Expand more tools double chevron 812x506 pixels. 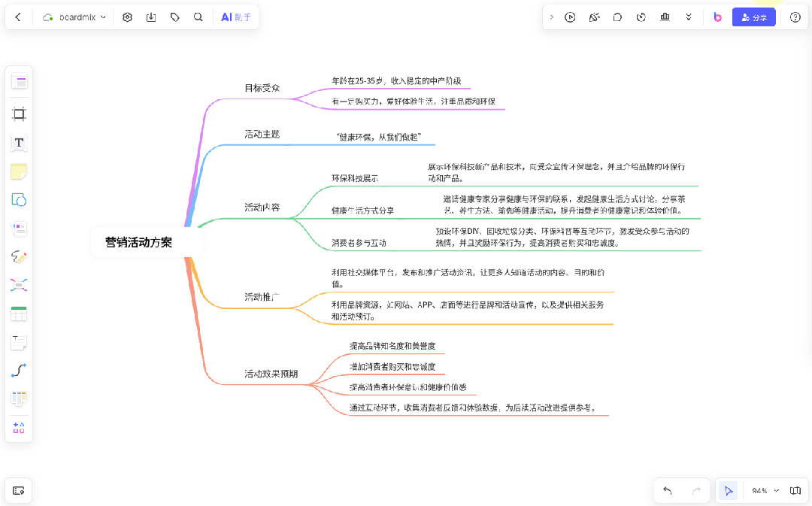[689, 17]
